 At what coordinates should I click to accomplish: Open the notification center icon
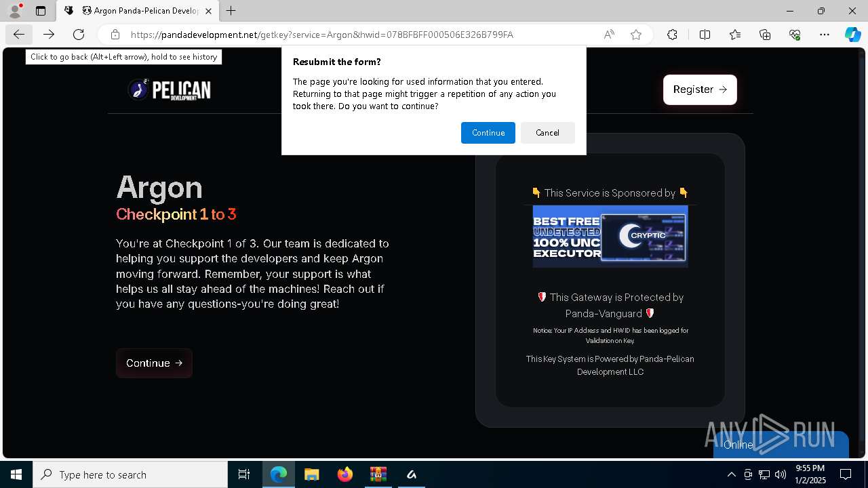pyautogui.click(x=846, y=474)
